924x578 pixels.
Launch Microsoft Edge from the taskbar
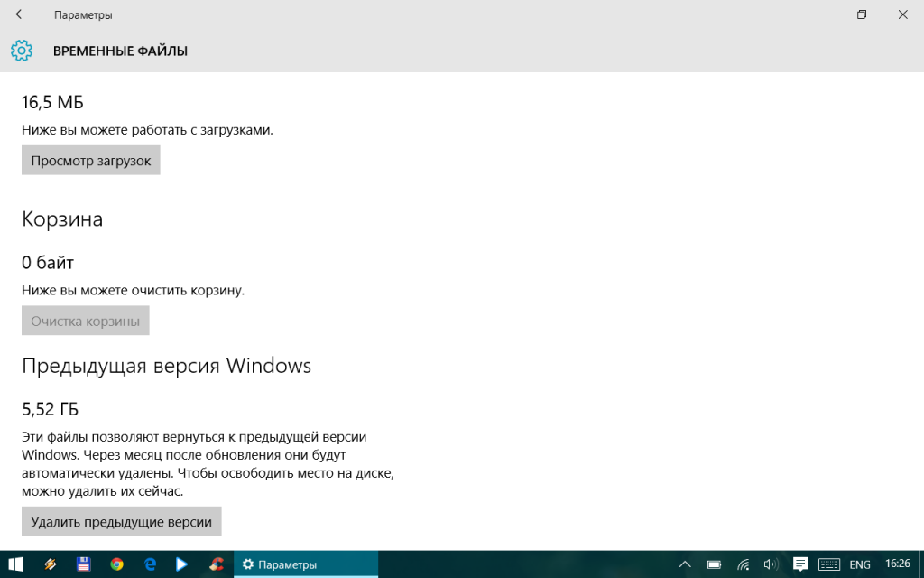(149, 564)
